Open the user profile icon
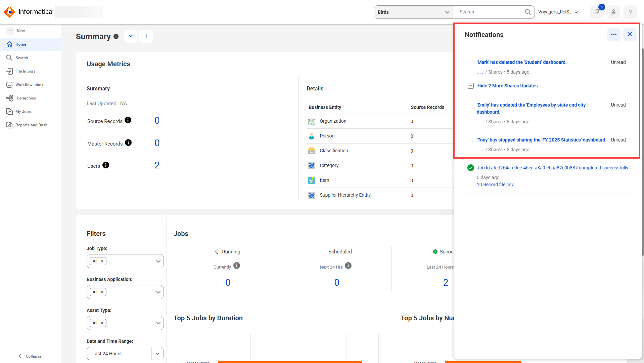Viewport: 644px width, 363px height. (613, 12)
